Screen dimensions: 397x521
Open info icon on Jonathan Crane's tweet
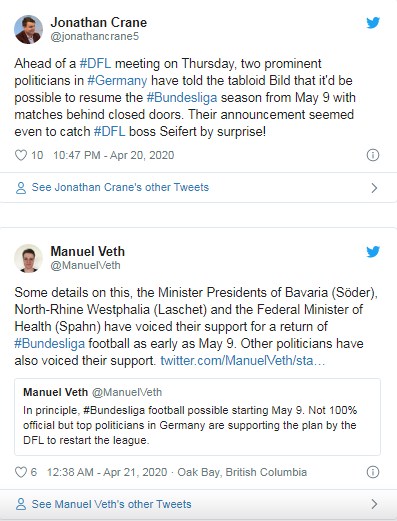[x=373, y=155]
